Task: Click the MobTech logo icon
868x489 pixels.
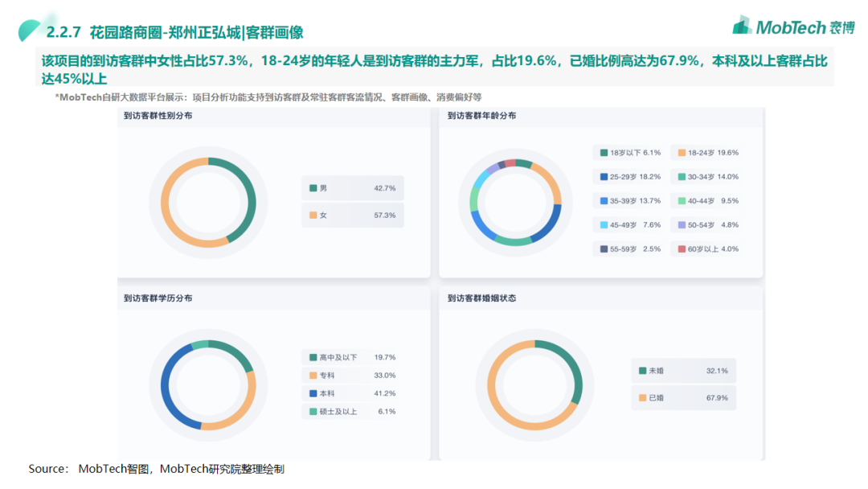Action: click(x=743, y=26)
